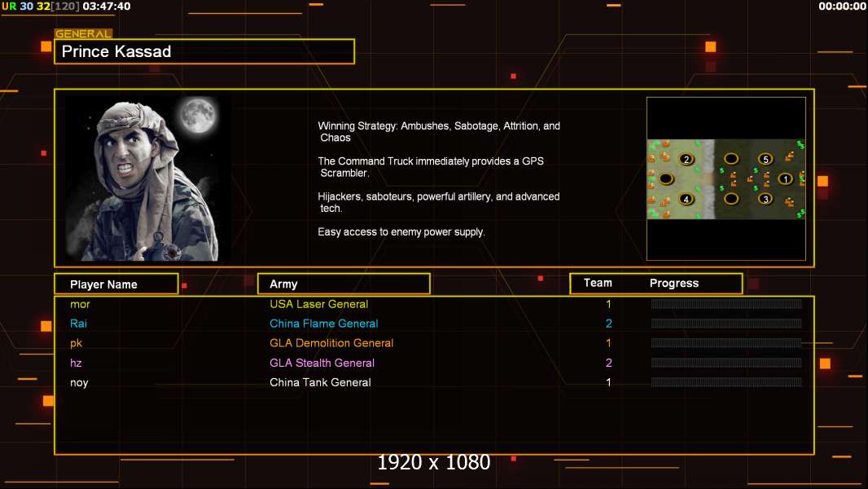Select player name hz
This screenshot has height=489, width=868.
(x=76, y=363)
